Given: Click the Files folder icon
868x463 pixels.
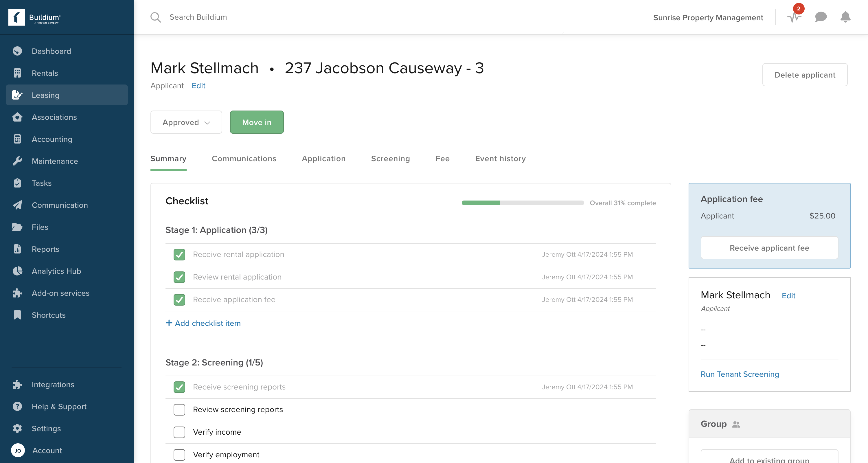Looking at the screenshot, I should point(17,227).
